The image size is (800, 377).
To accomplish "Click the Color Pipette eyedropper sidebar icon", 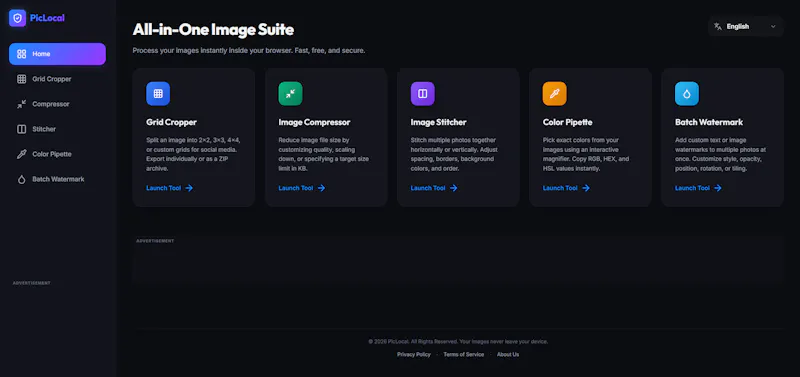I will coord(21,154).
